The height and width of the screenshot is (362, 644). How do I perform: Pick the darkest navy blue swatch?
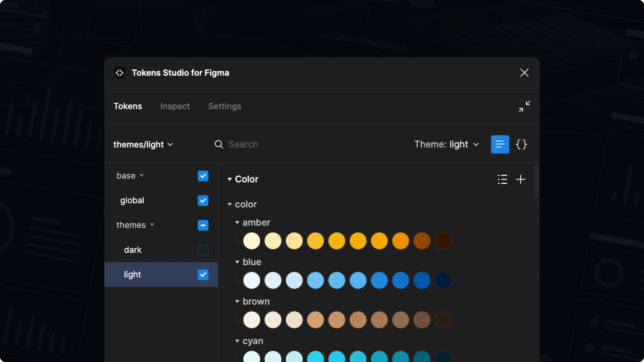click(x=443, y=280)
